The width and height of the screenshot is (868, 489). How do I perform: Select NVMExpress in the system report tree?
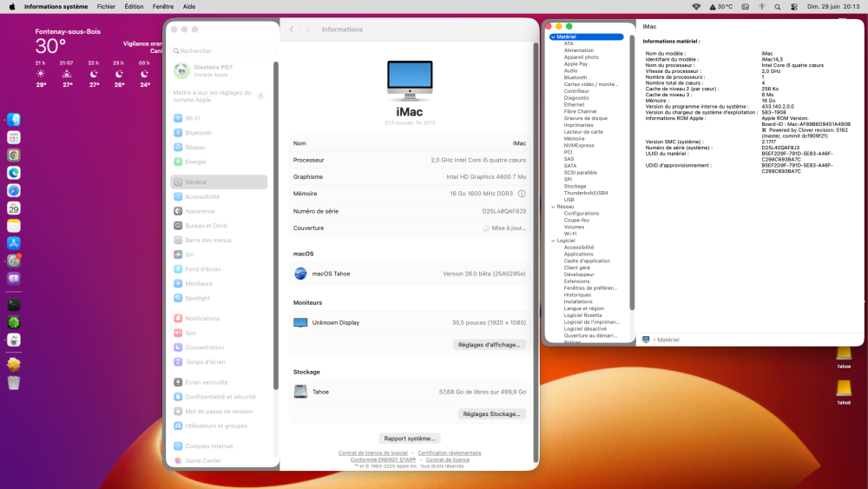click(579, 146)
